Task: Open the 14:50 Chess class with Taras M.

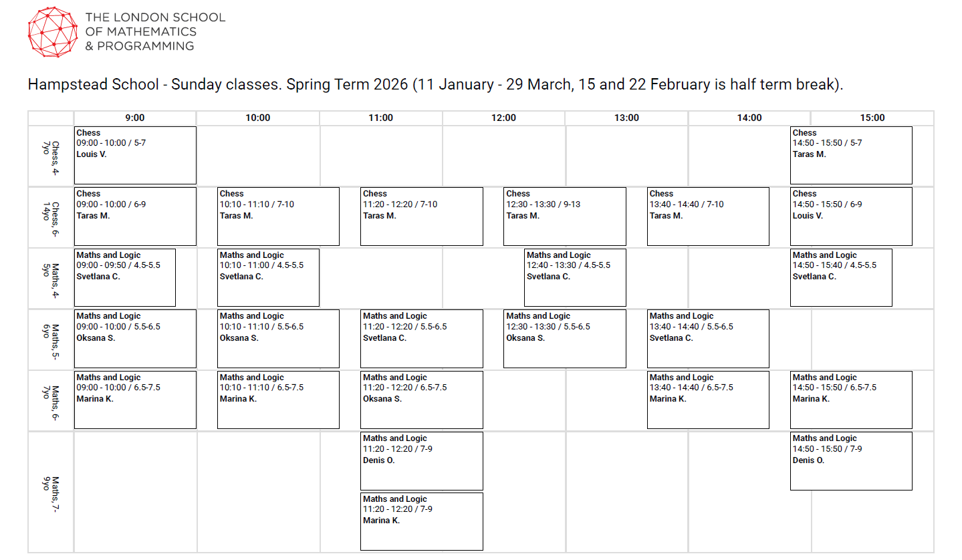Action: 850,155
